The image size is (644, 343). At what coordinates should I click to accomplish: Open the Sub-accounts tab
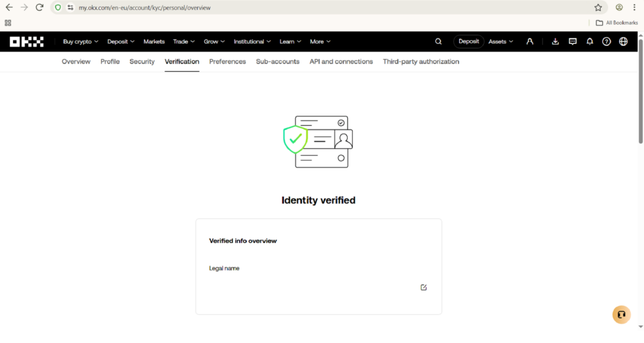pyautogui.click(x=277, y=62)
